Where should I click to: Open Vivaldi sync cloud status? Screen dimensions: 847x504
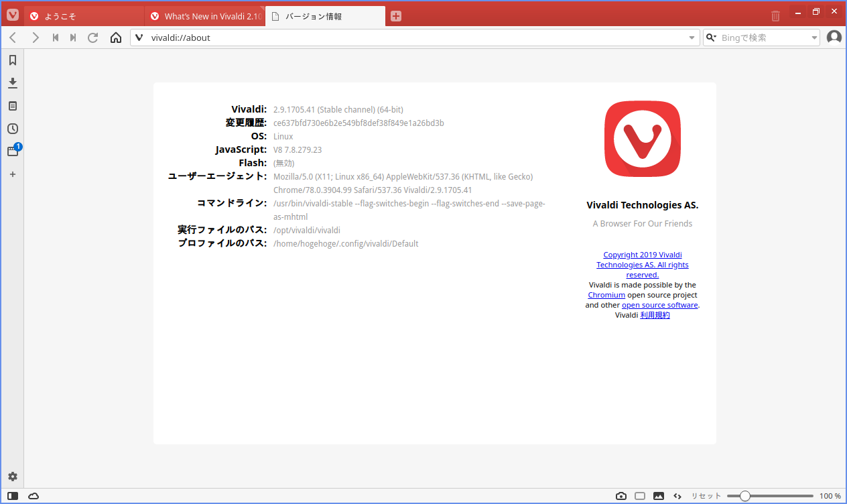pyautogui.click(x=34, y=496)
